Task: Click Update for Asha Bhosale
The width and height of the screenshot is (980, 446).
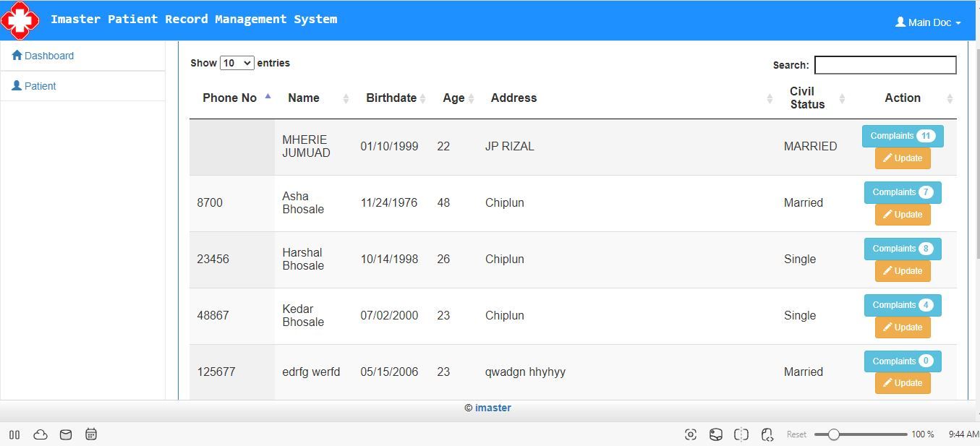Action: [902, 215]
